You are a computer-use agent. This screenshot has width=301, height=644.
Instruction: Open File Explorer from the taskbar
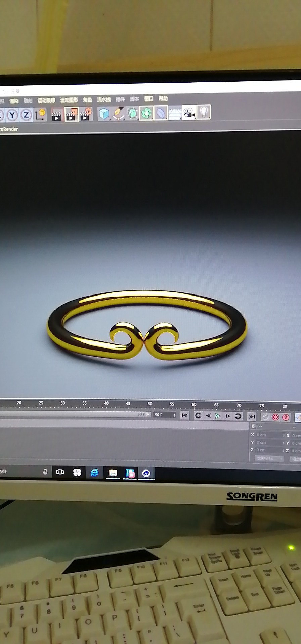pos(113,473)
